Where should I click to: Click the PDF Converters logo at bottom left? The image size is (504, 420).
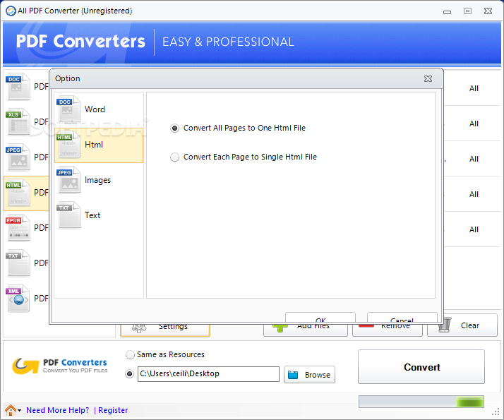[60, 366]
